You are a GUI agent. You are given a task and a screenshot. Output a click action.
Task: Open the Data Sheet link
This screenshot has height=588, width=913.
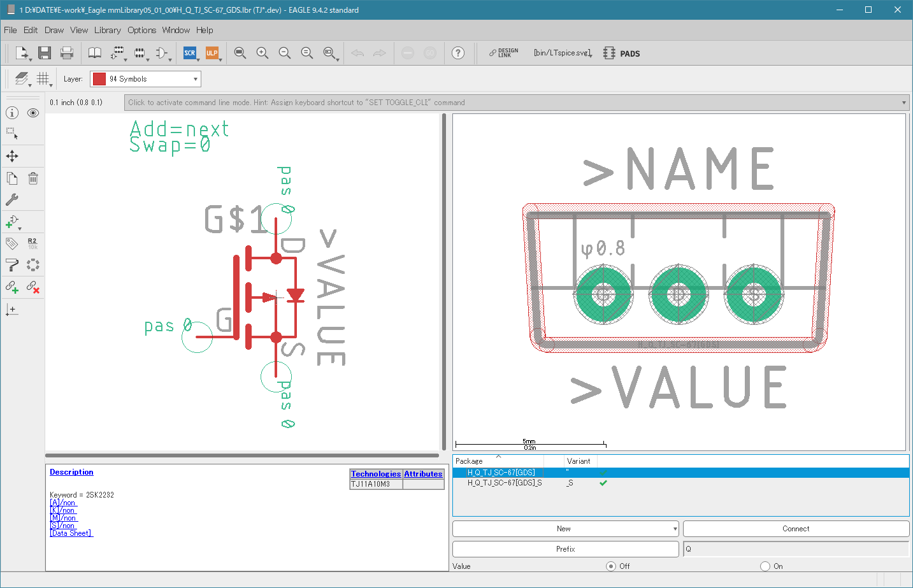pyautogui.click(x=71, y=533)
